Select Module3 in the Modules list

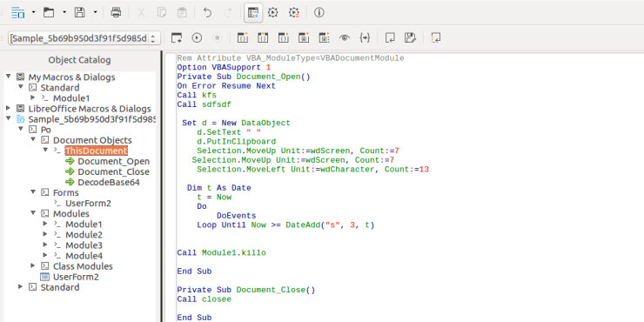[x=84, y=245]
